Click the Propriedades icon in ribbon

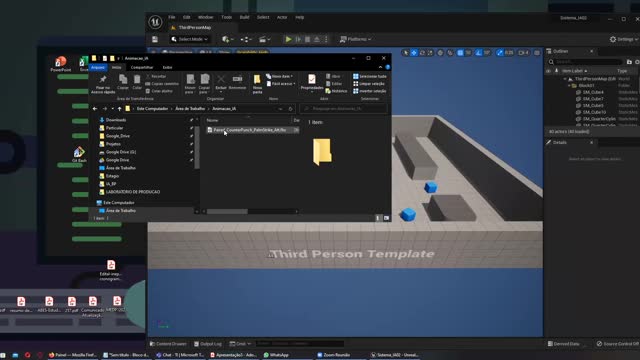312,82
